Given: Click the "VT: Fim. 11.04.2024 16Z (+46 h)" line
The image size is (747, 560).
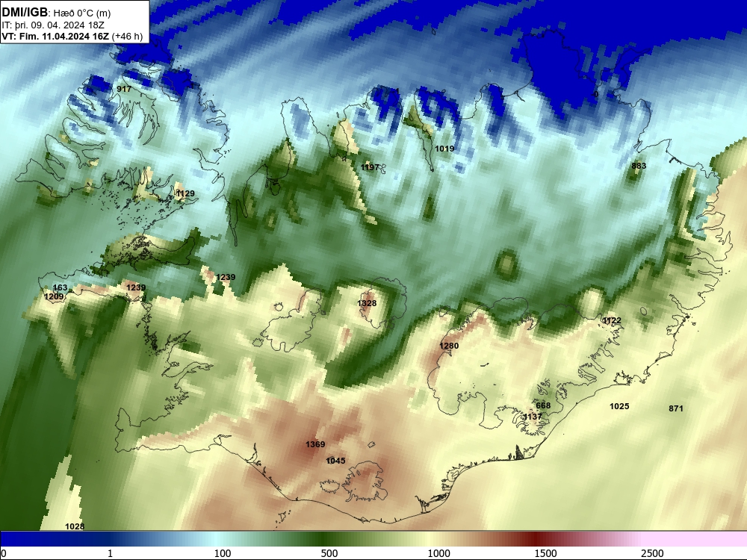Looking at the screenshot, I should 72,36.
